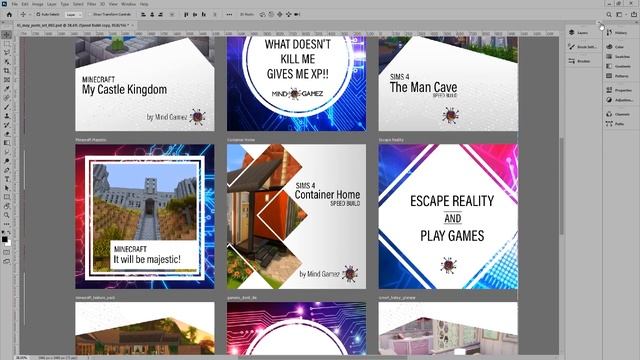Viewport: 640px width, 360px height.
Task: Click the foreground color swatch
Action: pos(4,239)
